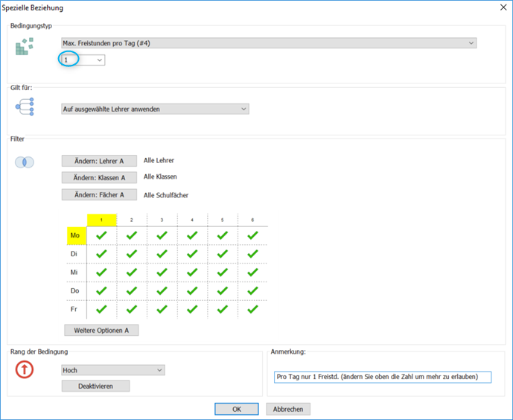
Task: Click the blue tree 'Gilt für' icon
Action: [25, 106]
